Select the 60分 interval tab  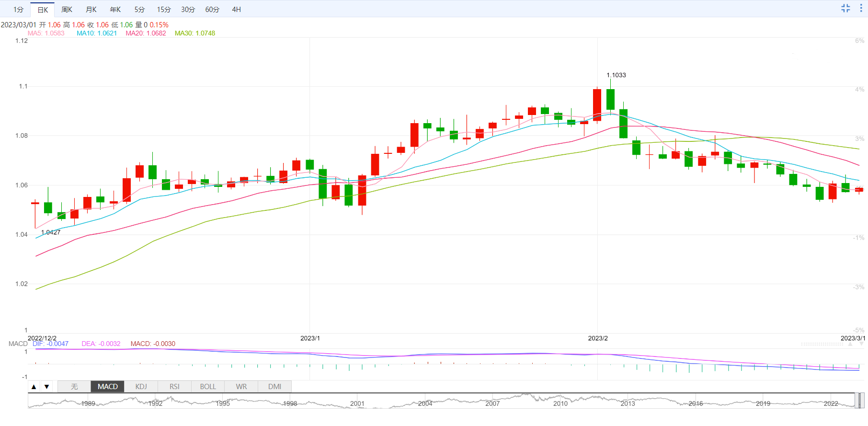[x=212, y=10]
